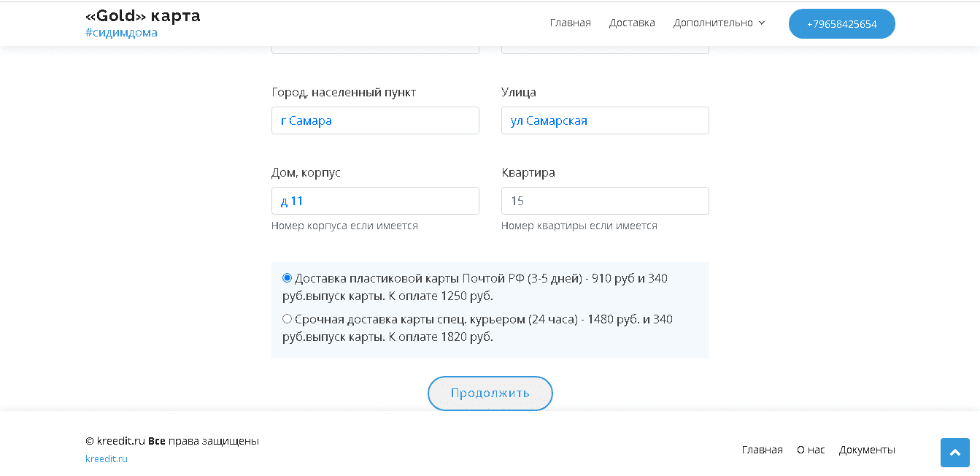Enable the 1250 руб delivery radio button
This screenshot has height=476, width=980.
(287, 277)
